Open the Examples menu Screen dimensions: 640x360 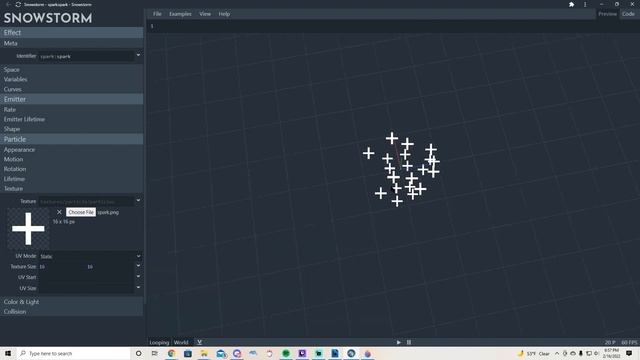click(x=180, y=14)
